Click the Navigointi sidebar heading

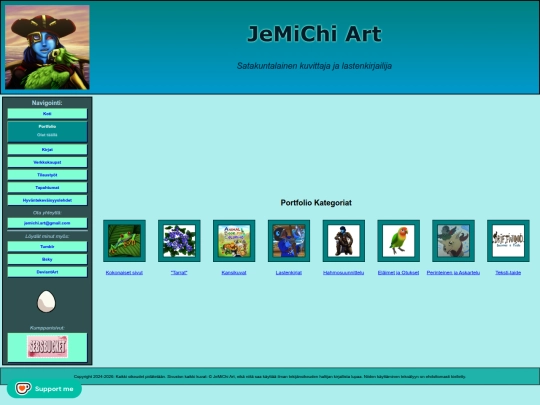[x=47, y=103]
